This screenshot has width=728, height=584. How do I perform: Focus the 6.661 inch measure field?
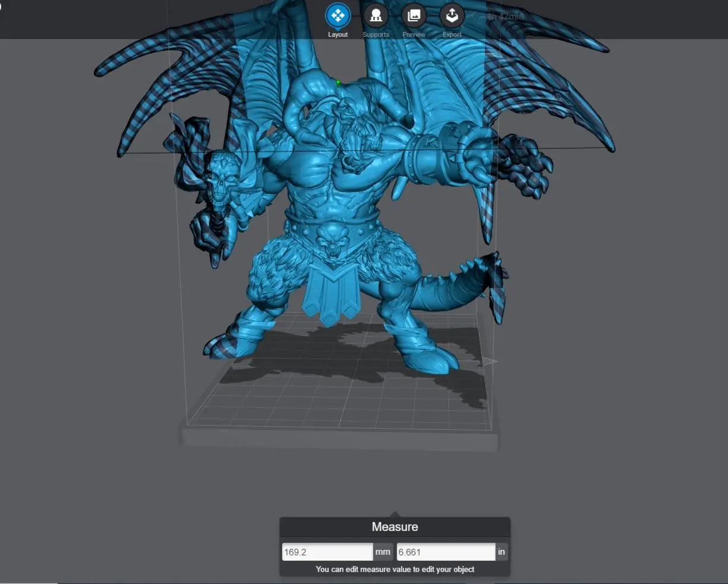[445, 552]
